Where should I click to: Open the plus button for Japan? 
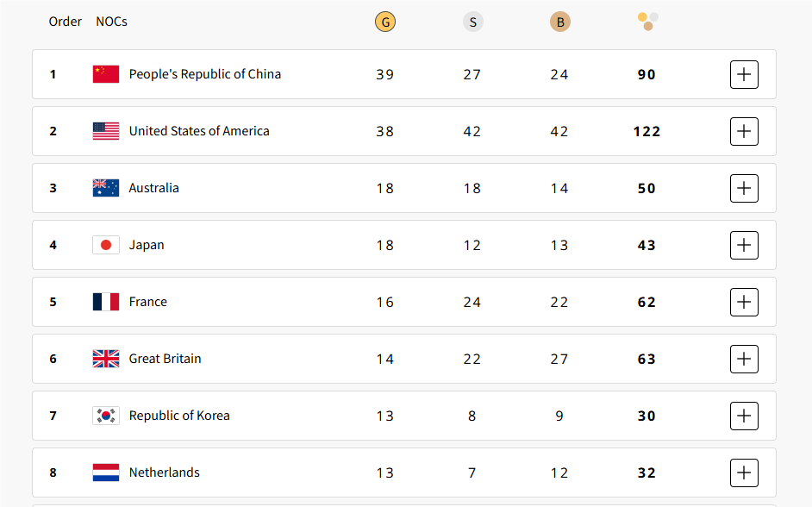click(744, 245)
